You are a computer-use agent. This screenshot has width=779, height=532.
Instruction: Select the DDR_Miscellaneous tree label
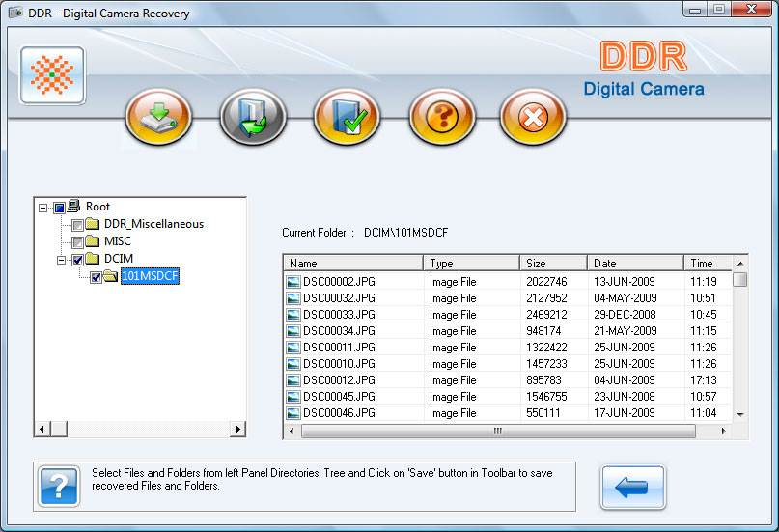point(154,224)
